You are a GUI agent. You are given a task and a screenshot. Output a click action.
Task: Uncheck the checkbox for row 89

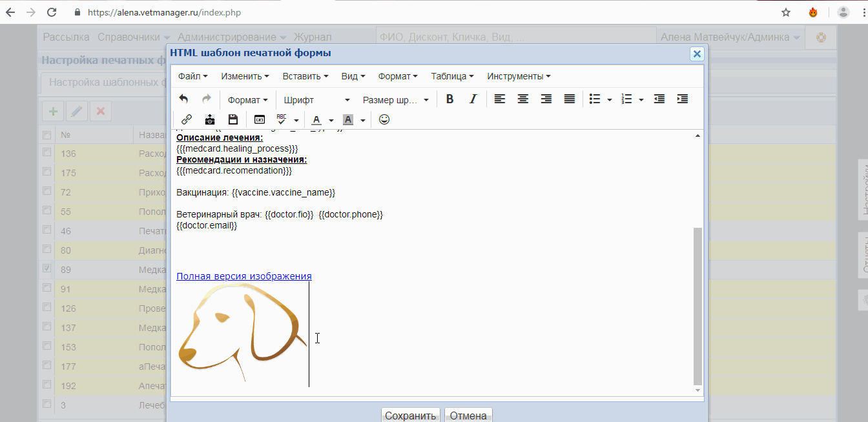tap(46, 268)
